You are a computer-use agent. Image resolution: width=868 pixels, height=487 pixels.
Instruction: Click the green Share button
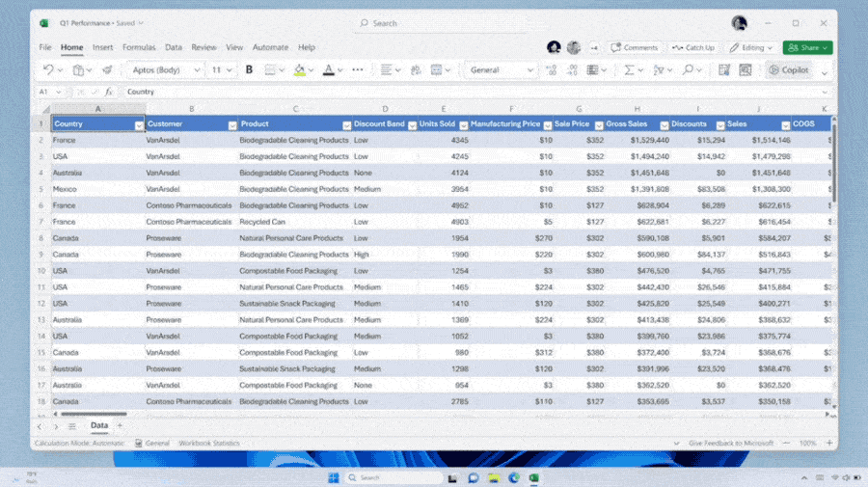click(x=807, y=47)
